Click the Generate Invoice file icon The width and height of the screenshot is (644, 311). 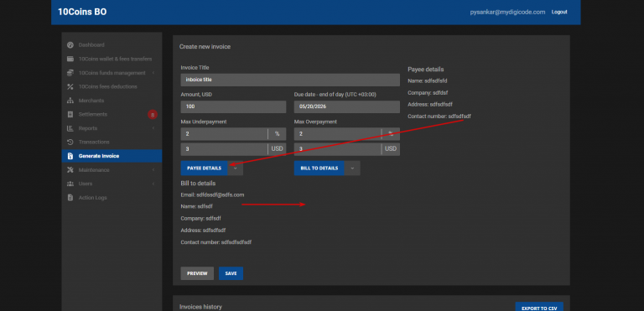point(70,156)
